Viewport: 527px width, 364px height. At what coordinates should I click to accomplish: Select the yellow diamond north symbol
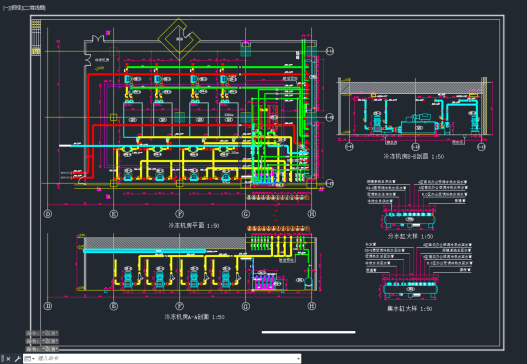[x=179, y=40]
